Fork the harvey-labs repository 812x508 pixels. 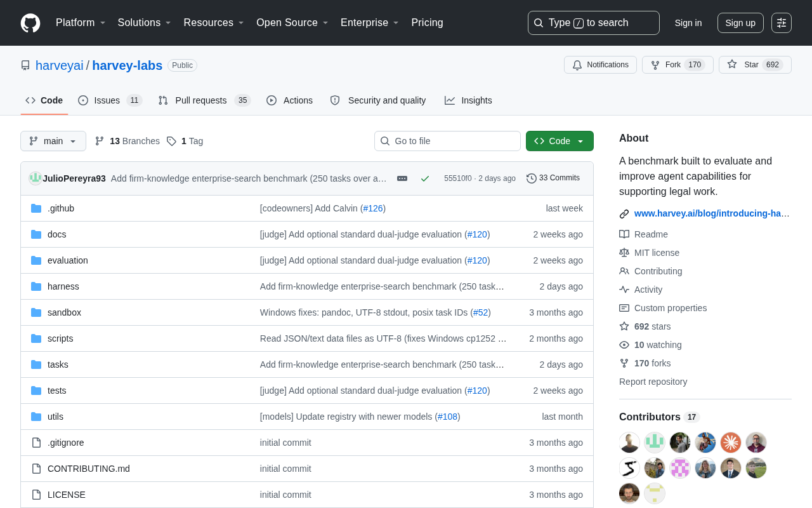click(678, 65)
